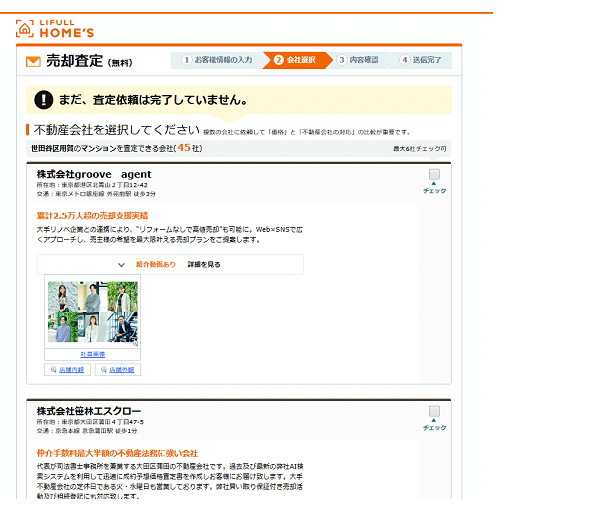Open the 店舗内観 link
Image resolution: width=603 pixels, height=511 pixels.
[x=72, y=370]
